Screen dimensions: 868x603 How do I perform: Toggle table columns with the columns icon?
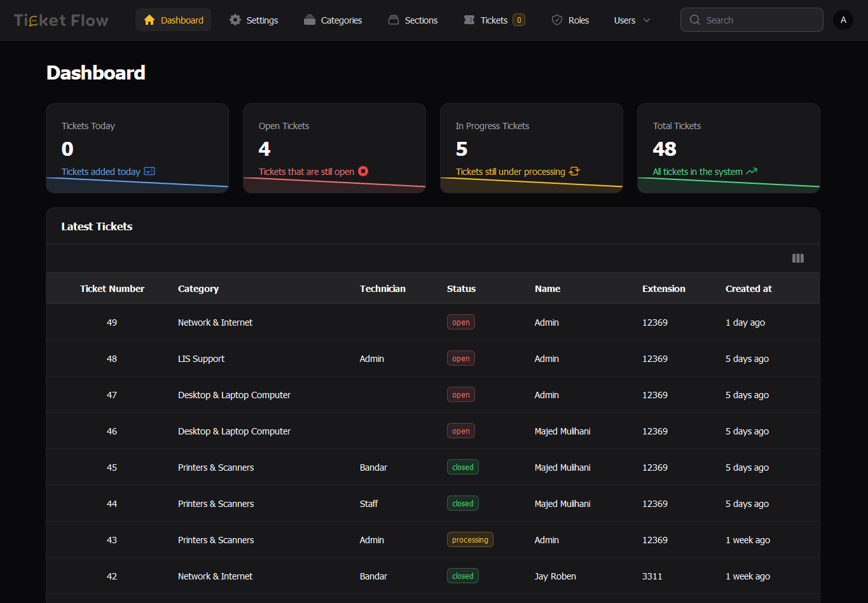pyautogui.click(x=798, y=258)
